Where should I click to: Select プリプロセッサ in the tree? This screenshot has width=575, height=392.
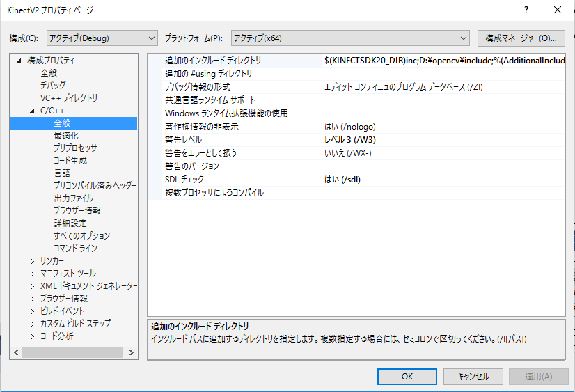pyautogui.click(x=75, y=148)
